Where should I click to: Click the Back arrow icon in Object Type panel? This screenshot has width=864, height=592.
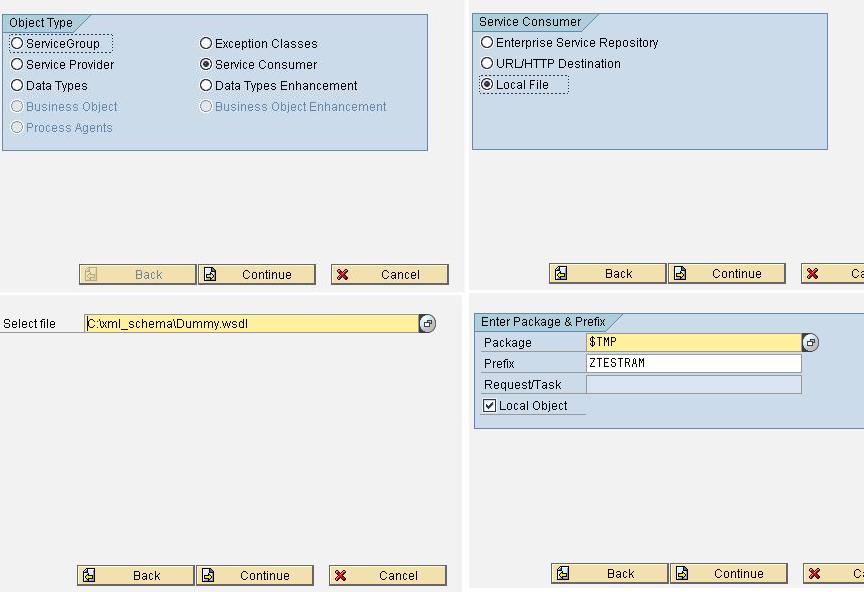92,273
